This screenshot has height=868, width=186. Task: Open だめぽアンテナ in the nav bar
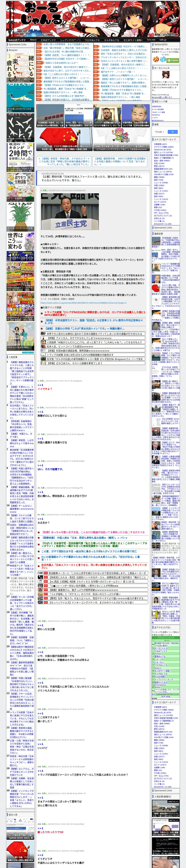click(x=48, y=40)
